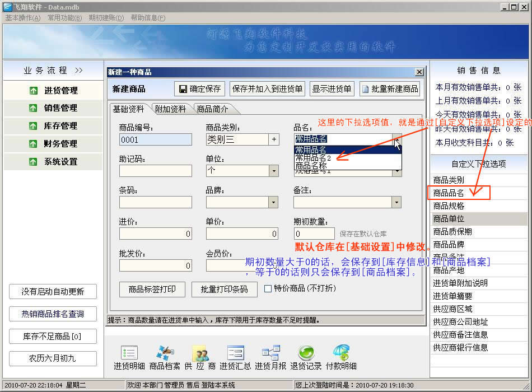The width and height of the screenshot is (532, 392).
Task: Open 进货汇总 report icon
Action: pyautogui.click(x=235, y=358)
